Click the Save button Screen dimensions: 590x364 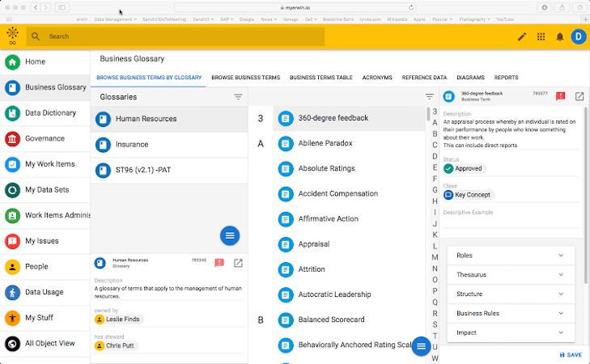pyautogui.click(x=571, y=354)
